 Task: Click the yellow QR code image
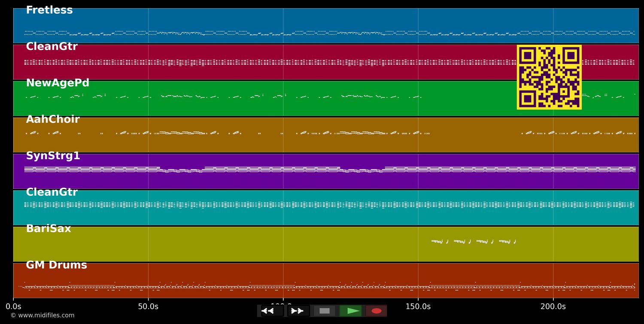(x=549, y=77)
